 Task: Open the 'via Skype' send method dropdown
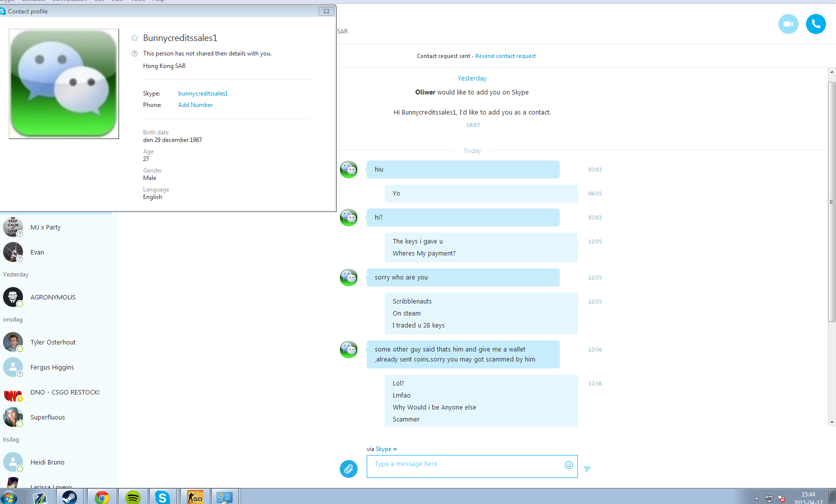tap(386, 449)
